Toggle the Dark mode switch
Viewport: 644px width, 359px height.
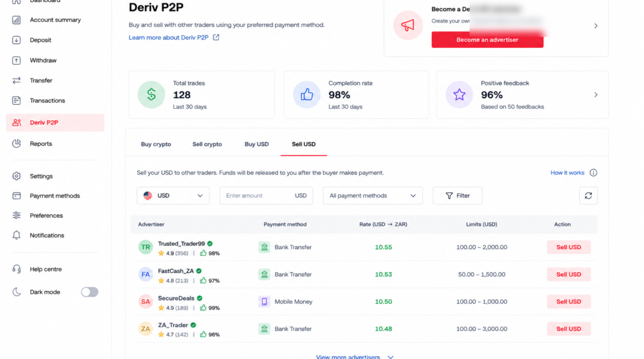89,292
